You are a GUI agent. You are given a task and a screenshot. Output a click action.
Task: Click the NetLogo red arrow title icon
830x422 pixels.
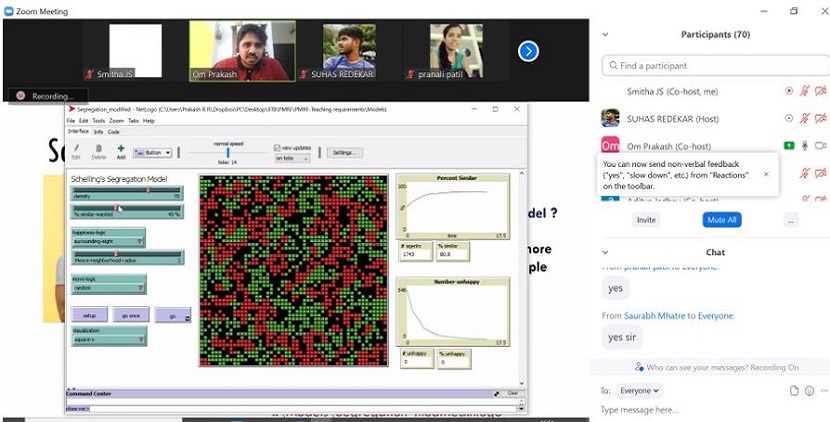coord(71,109)
